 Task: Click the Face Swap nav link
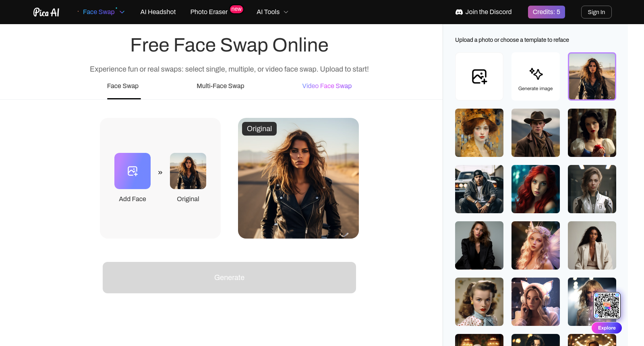point(99,12)
